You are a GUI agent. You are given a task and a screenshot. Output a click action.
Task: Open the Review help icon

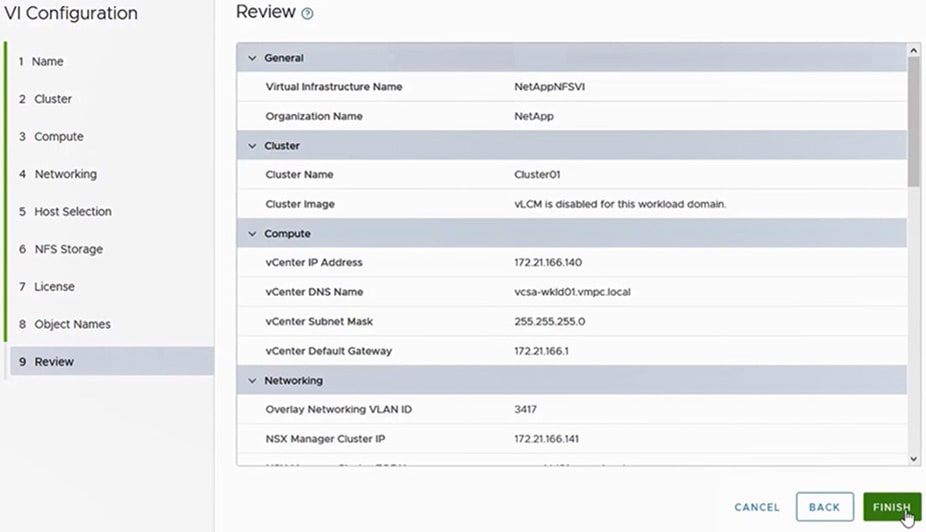click(307, 14)
